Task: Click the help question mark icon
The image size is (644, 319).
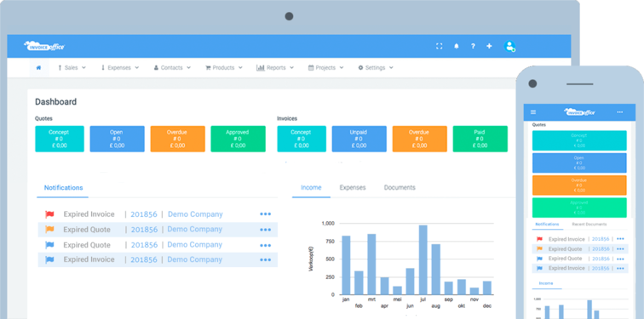Action: pos(473,46)
